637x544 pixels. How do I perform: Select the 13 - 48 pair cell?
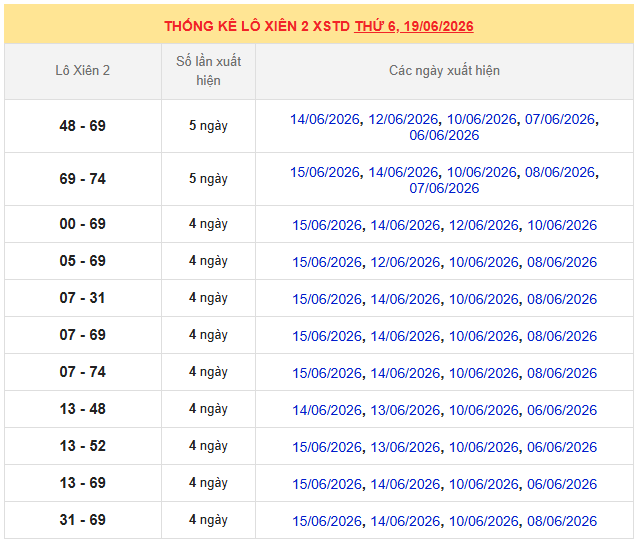click(x=82, y=409)
